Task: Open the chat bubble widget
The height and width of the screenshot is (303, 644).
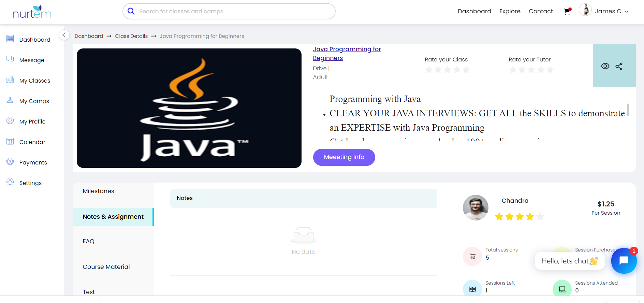Action: coord(624,261)
